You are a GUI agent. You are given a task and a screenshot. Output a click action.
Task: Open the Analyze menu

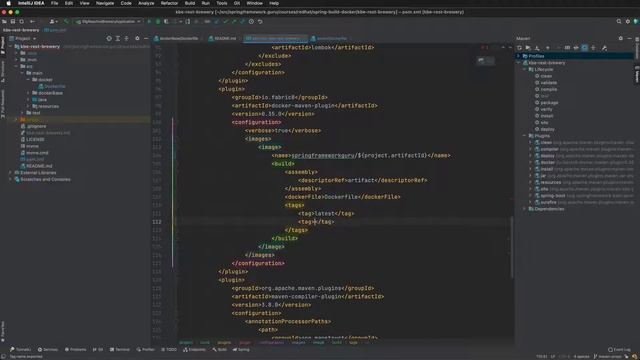(x=146, y=3)
